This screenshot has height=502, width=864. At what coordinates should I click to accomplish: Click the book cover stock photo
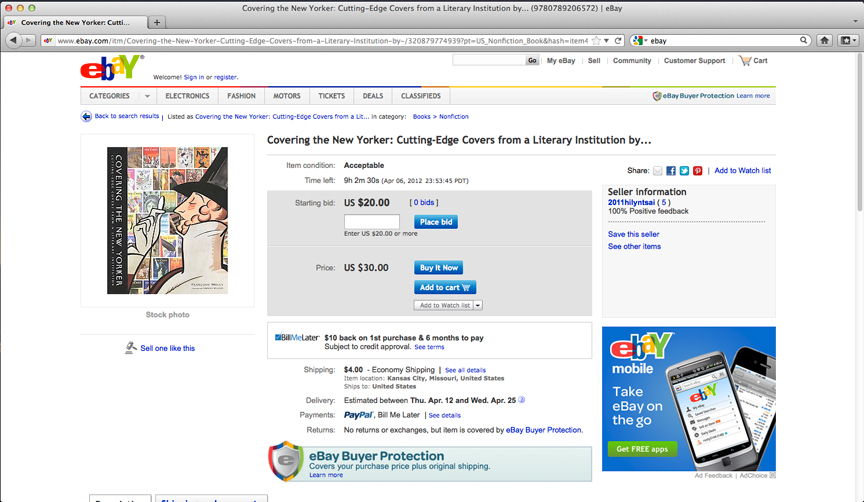(168, 220)
